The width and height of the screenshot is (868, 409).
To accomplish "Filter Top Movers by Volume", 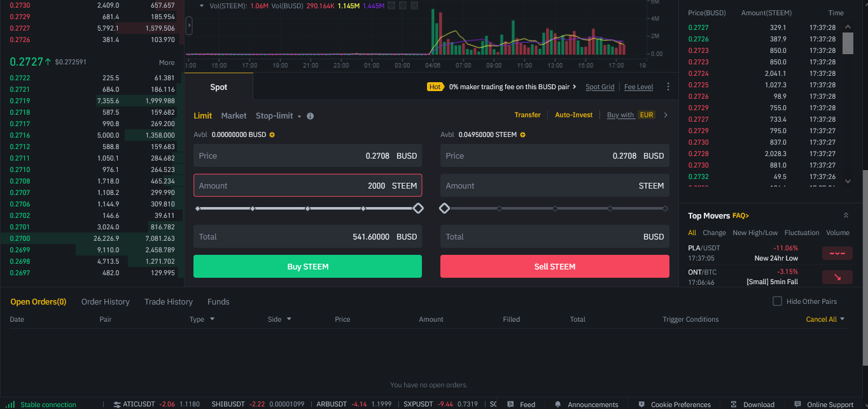I will (838, 233).
